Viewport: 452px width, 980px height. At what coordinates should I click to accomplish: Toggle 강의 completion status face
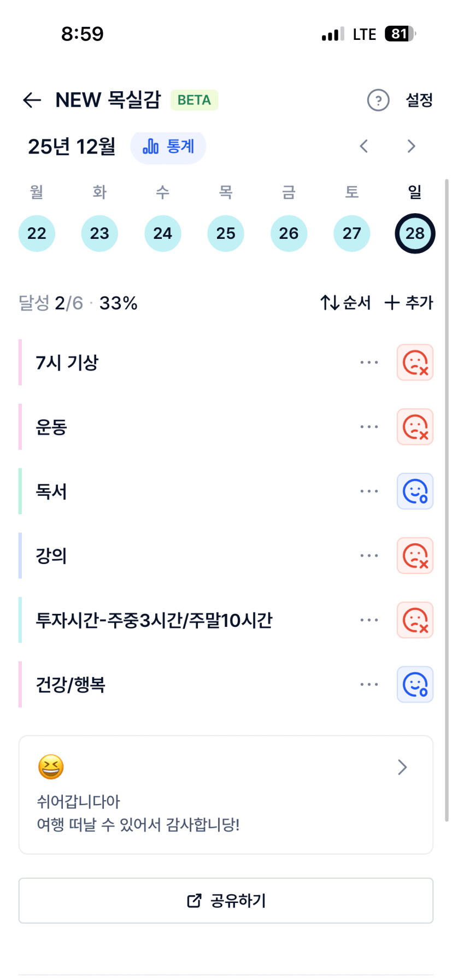pyautogui.click(x=415, y=556)
